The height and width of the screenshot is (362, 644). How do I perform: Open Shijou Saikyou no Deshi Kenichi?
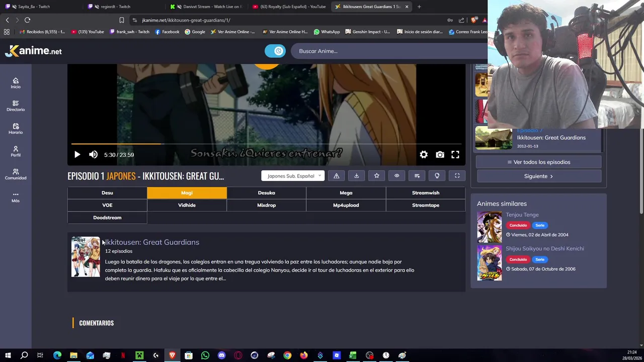tap(545, 248)
